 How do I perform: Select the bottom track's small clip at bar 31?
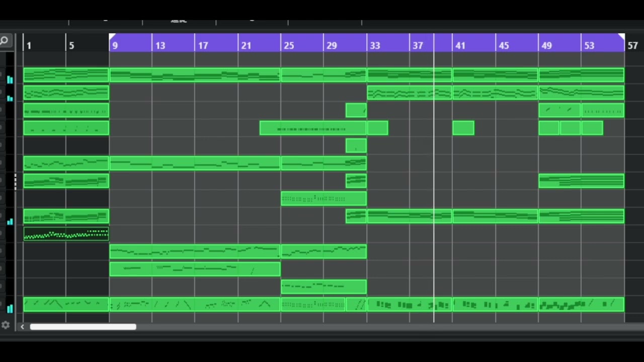point(356,305)
